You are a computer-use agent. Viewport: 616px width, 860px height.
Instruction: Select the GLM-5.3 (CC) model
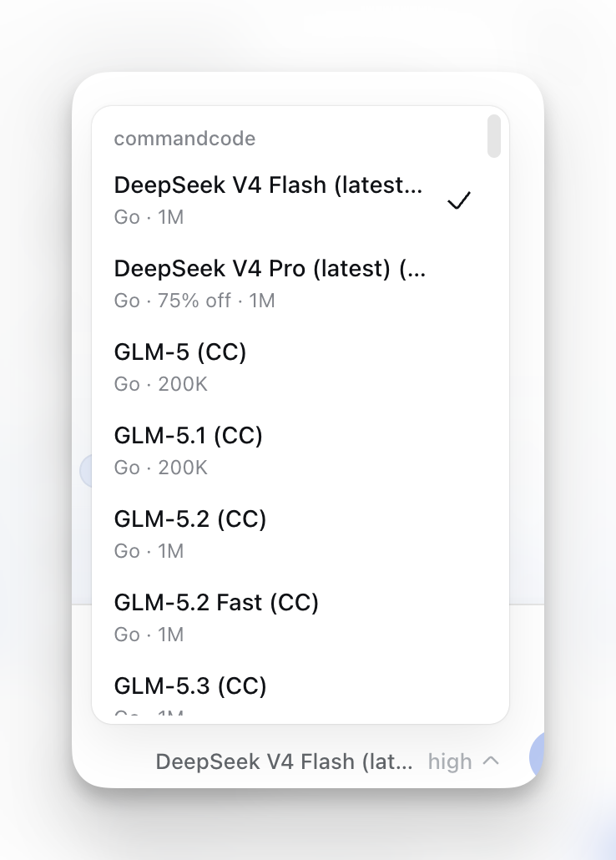click(300, 694)
